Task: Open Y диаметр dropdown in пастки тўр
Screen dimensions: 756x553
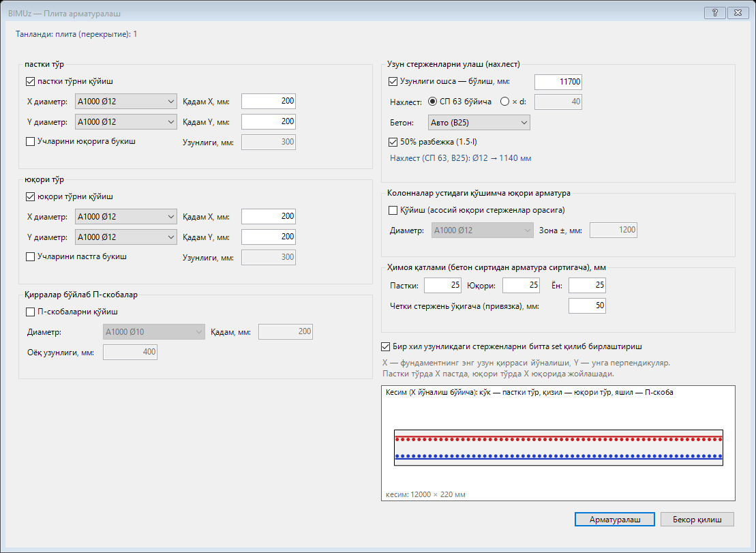Action: pos(126,122)
